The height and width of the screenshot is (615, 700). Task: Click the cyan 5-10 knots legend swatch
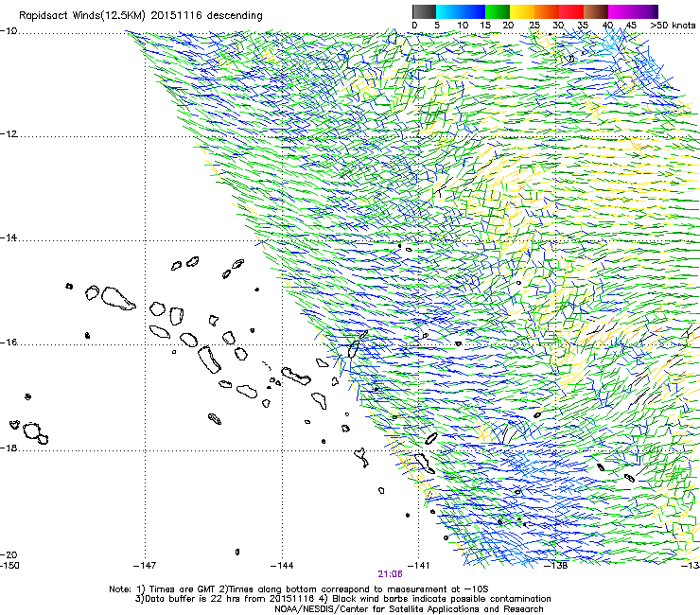(x=448, y=11)
